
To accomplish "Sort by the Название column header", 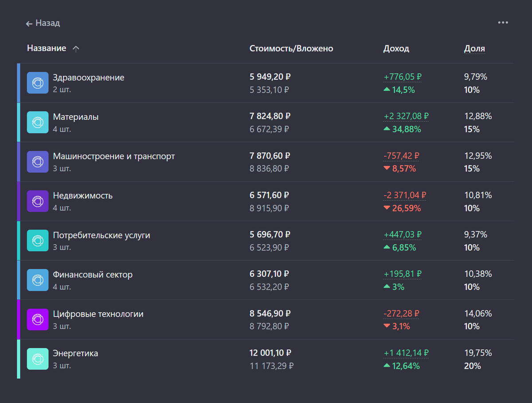I will point(47,48).
